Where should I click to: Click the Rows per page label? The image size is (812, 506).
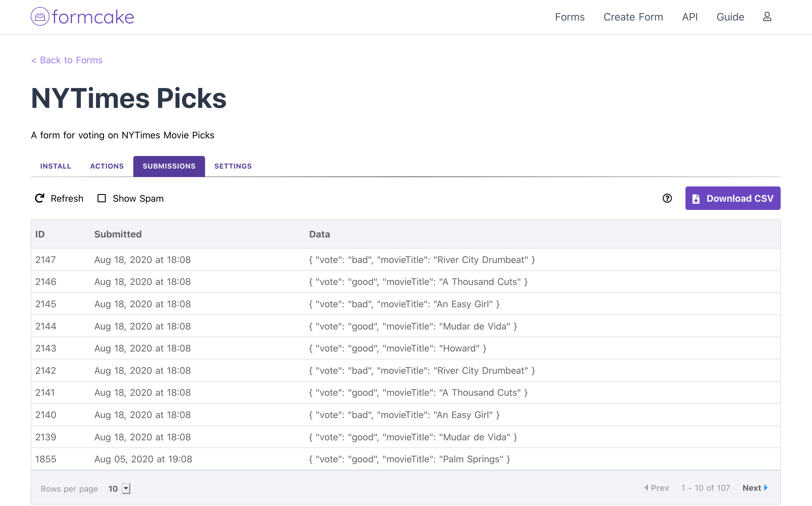click(x=69, y=489)
